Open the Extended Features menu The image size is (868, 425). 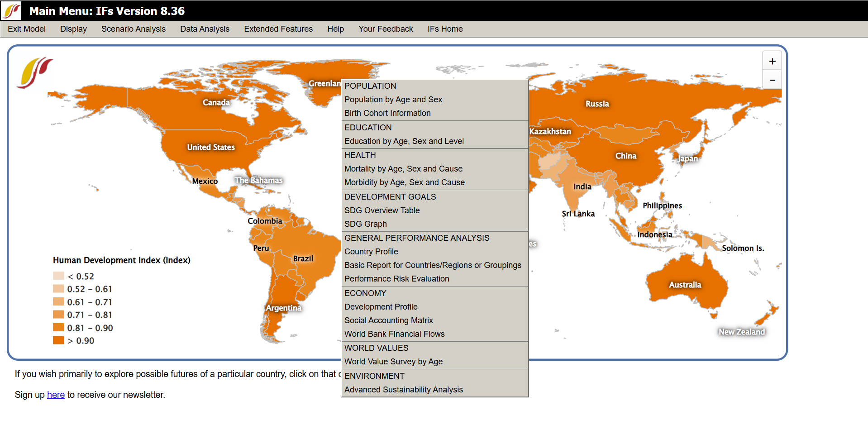278,29
